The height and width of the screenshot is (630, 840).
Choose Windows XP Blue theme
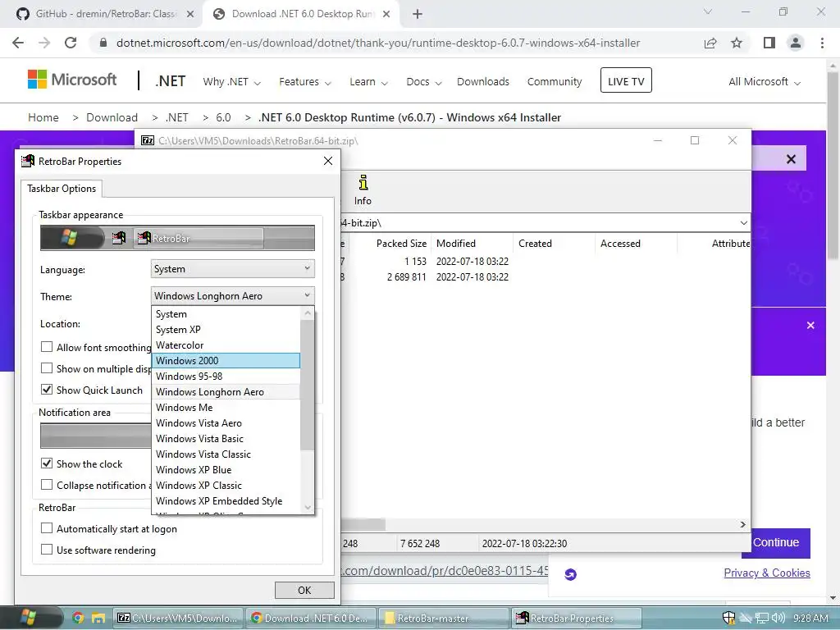coord(226,469)
